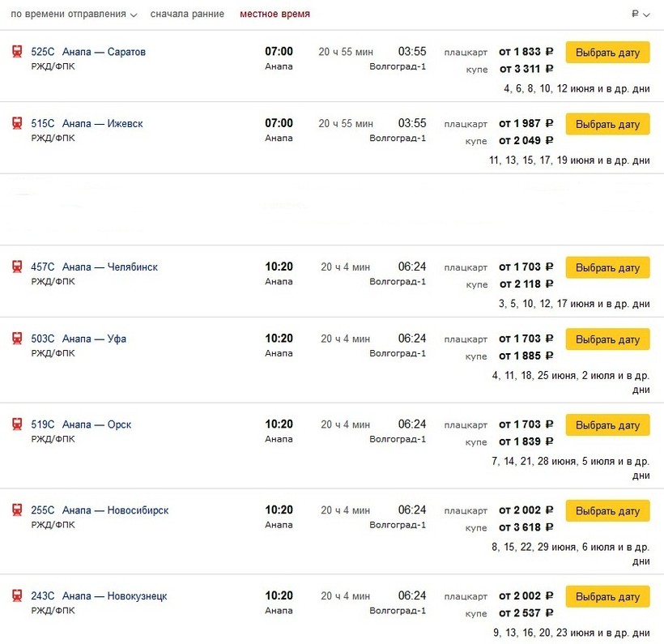Select the купе price 1 839 ₽ for Орск

coord(526,441)
